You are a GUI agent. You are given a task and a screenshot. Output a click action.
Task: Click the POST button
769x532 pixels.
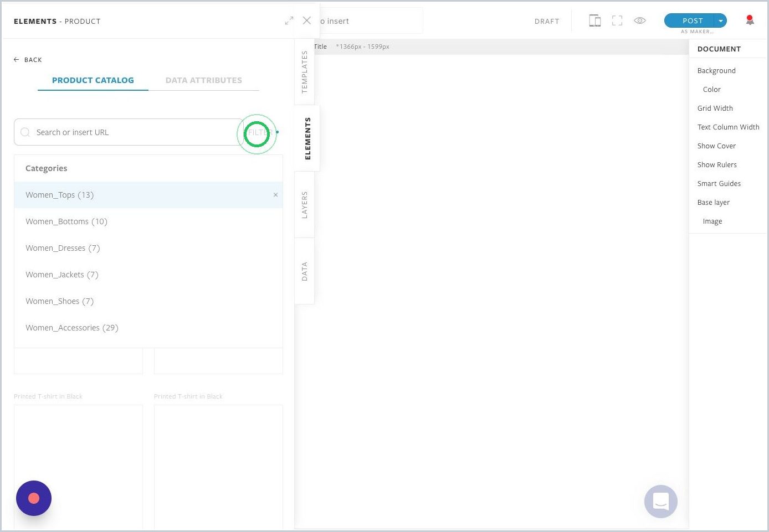click(x=690, y=20)
